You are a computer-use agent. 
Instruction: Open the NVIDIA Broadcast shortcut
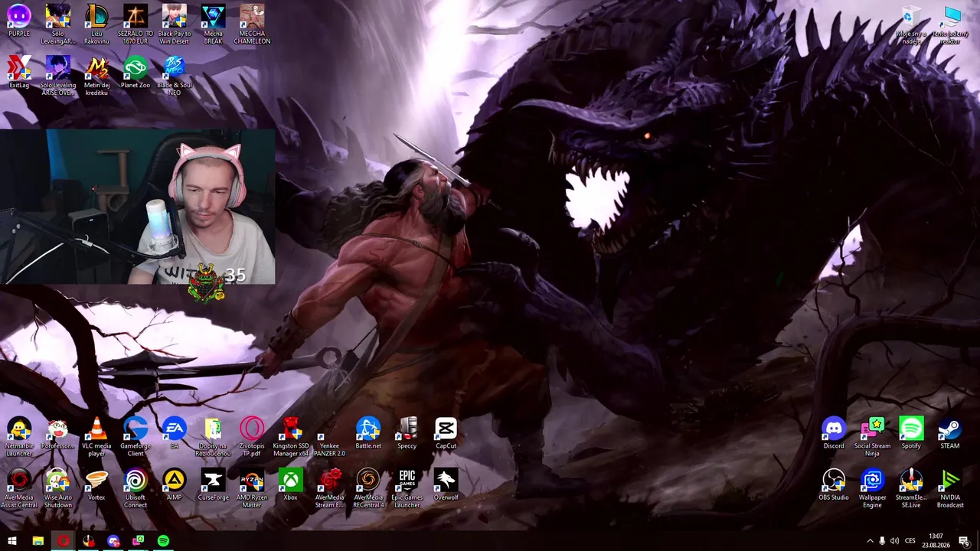click(950, 488)
